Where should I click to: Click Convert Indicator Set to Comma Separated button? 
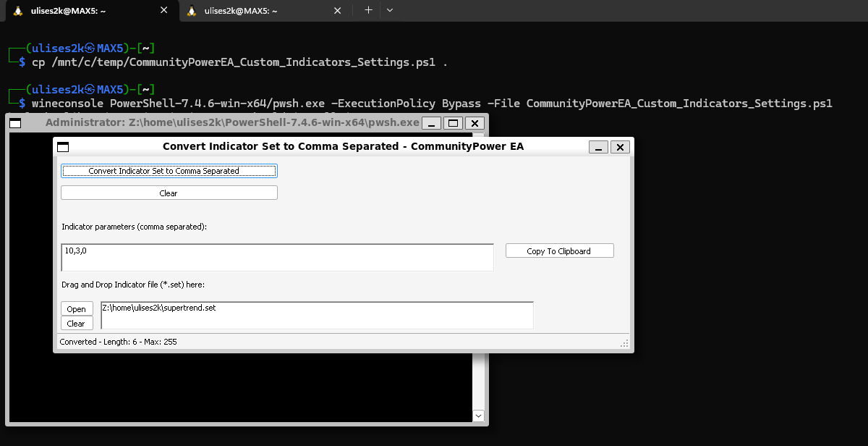tap(169, 171)
